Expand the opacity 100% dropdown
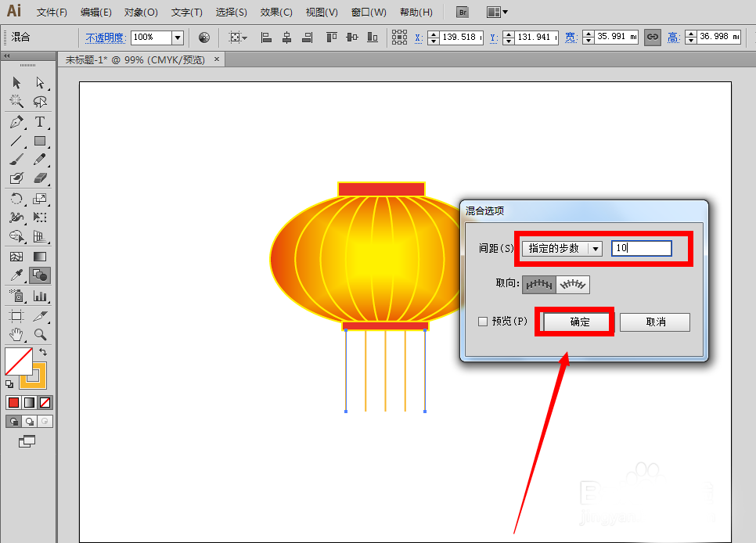The image size is (756, 543). (x=178, y=37)
